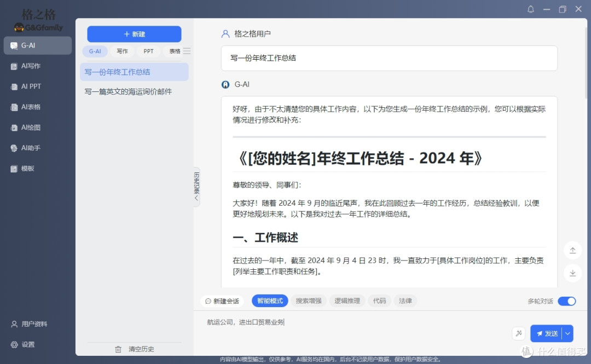Click the magic wand optimize icon
Viewport: 591px width, 364px height.
click(519, 333)
